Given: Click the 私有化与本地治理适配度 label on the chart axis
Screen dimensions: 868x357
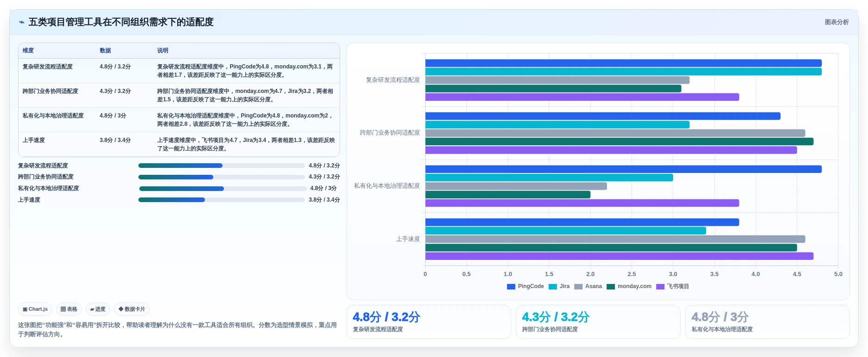Looking at the screenshot, I should coord(387,186).
